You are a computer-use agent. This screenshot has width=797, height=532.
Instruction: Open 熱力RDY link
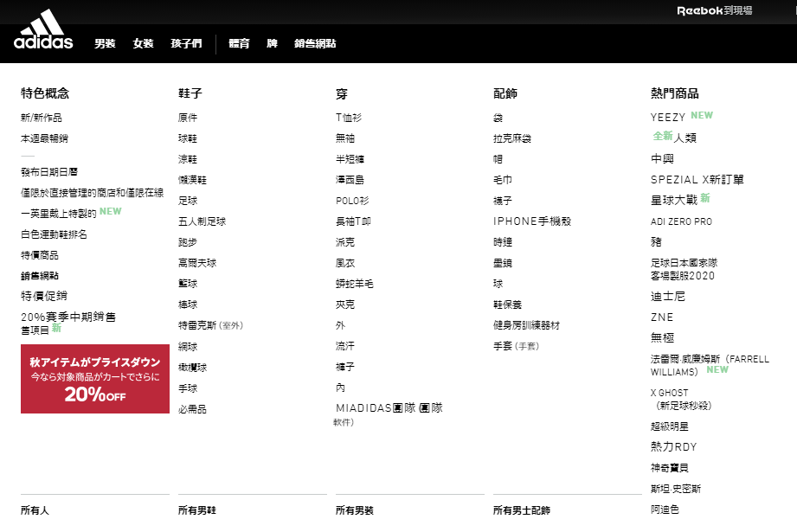(x=673, y=446)
